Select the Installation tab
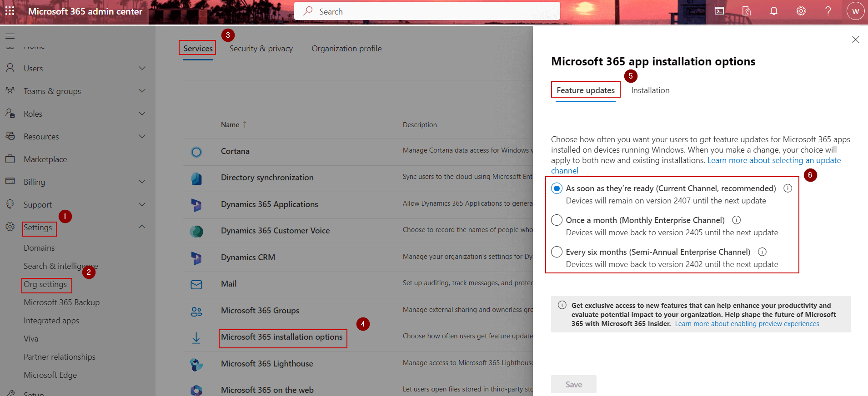This screenshot has width=868, height=396. [650, 90]
